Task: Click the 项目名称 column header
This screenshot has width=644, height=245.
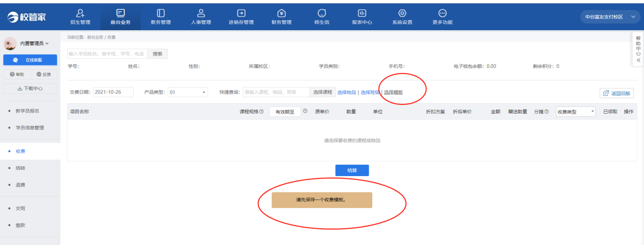Action: pyautogui.click(x=79, y=112)
